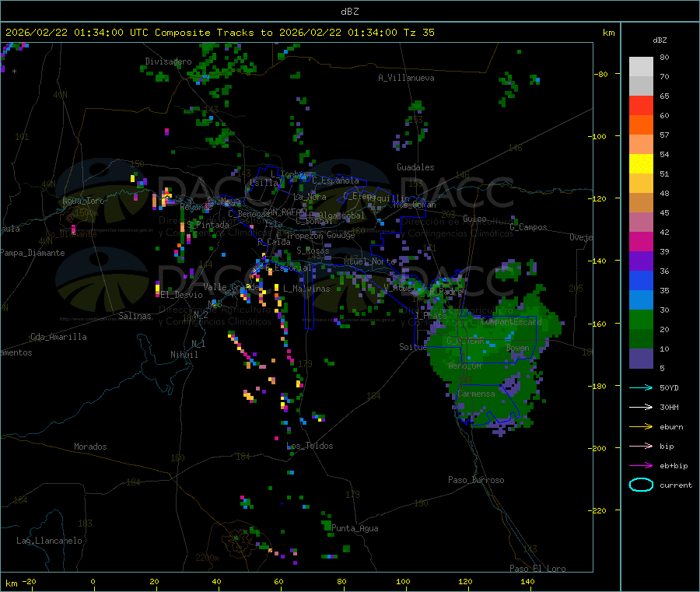Click the '-220' tick on the vertical km axis
Viewport: 700px width, 592px height.
pyautogui.click(x=599, y=510)
